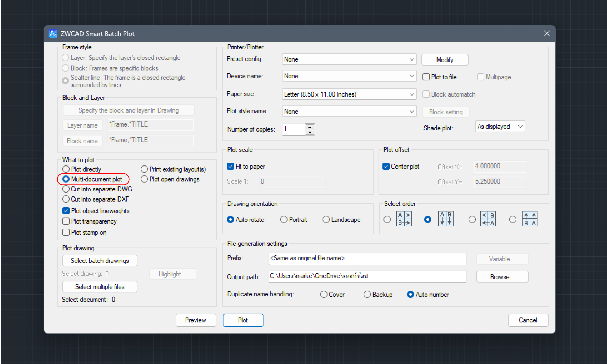
Task: Enable Plot stamp on checkbox
Action: (x=66, y=233)
